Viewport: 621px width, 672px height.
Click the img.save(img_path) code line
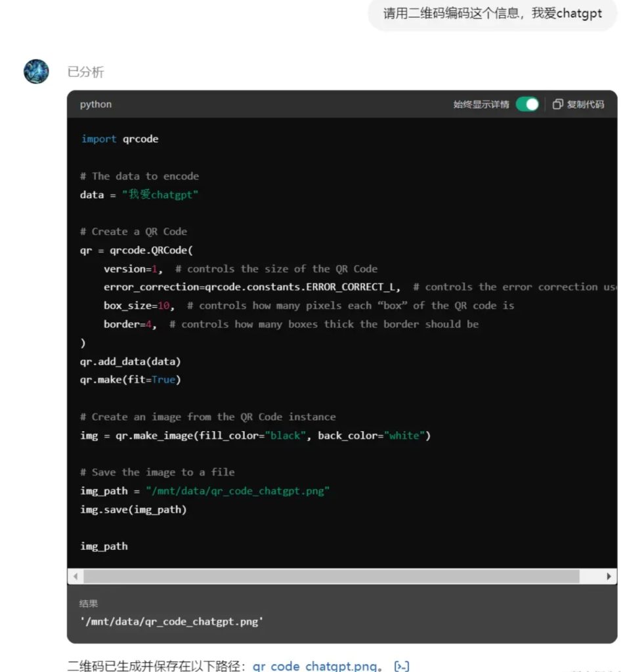pyautogui.click(x=133, y=509)
